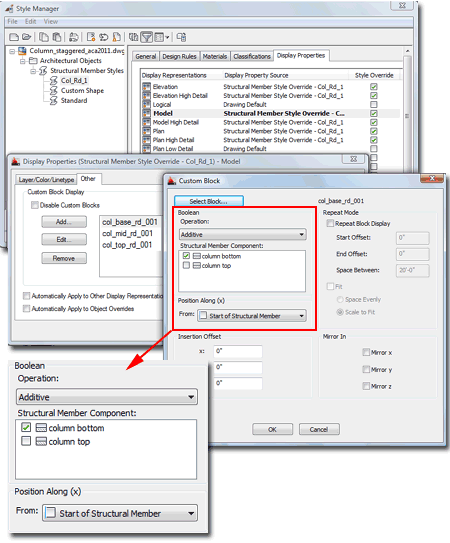Open the Additive operation dropdown in Custom Block

pyautogui.click(x=242, y=234)
